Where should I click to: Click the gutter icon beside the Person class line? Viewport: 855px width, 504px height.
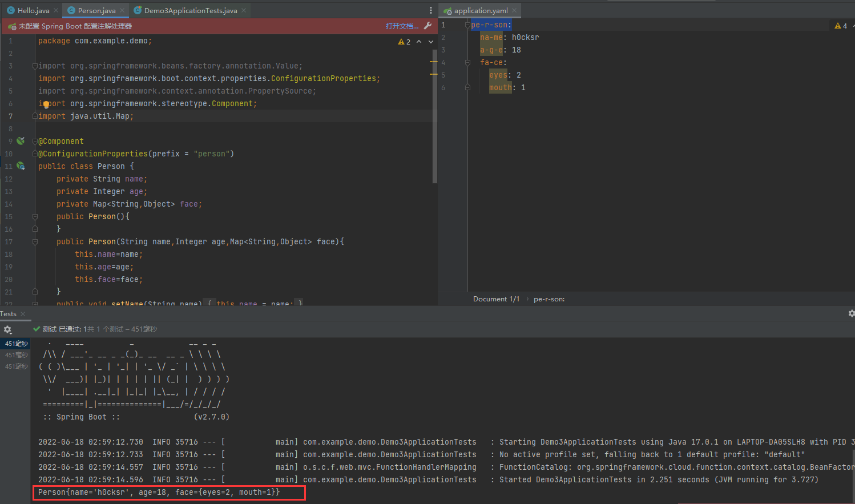[x=21, y=166]
